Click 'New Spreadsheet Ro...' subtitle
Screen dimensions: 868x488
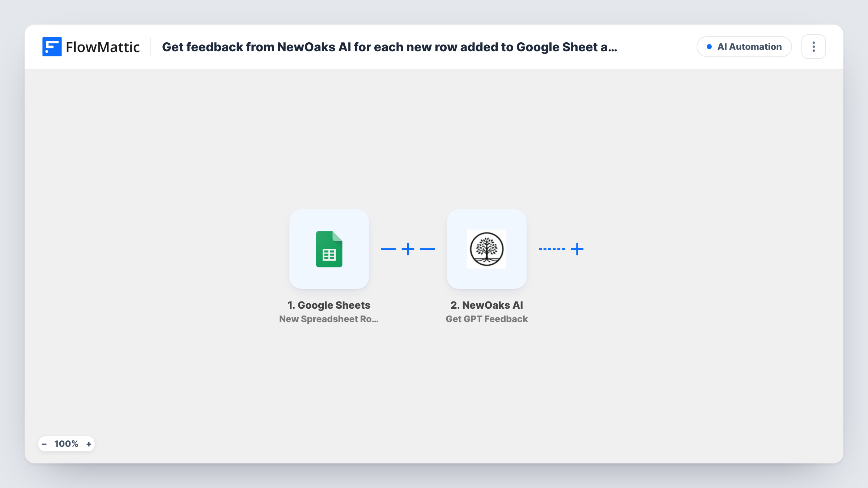tap(329, 319)
